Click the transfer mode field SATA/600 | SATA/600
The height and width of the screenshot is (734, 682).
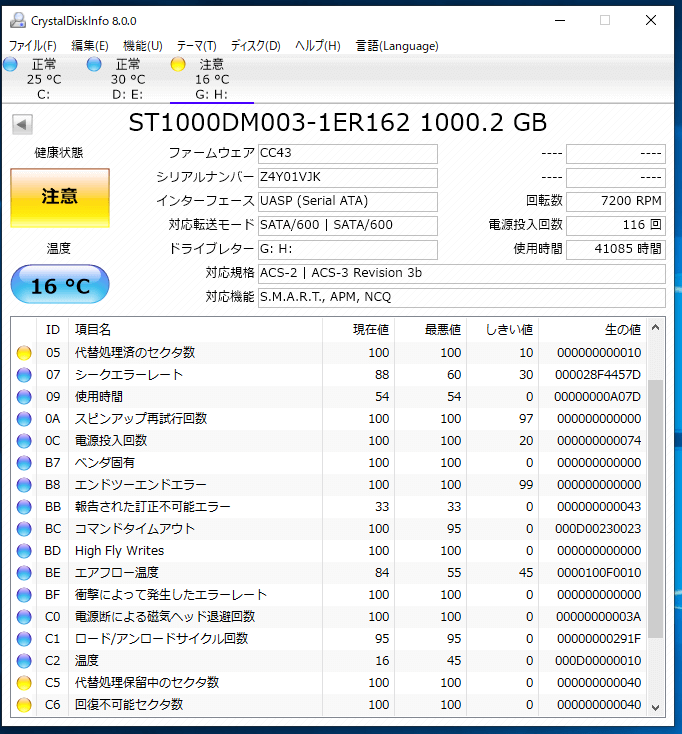coord(348,226)
